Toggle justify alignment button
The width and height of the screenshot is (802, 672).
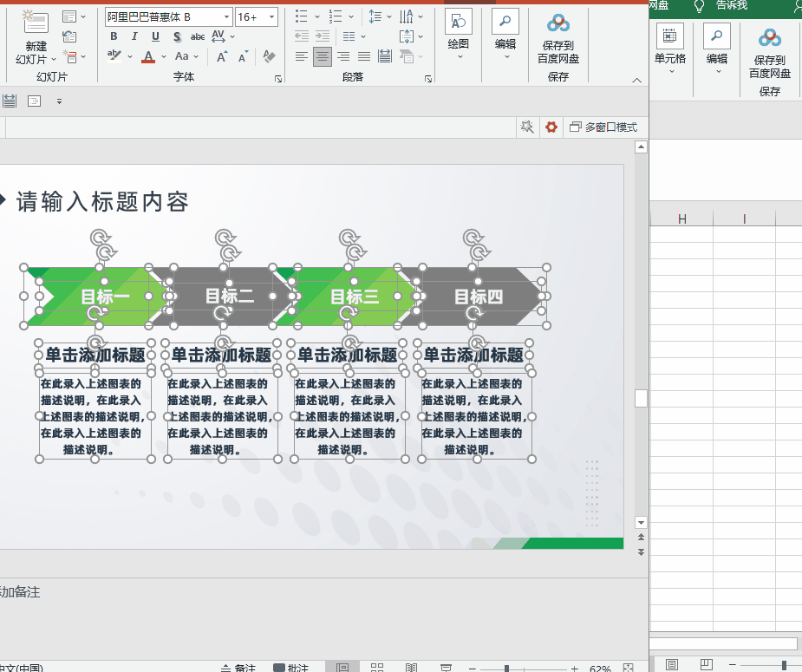[364, 56]
